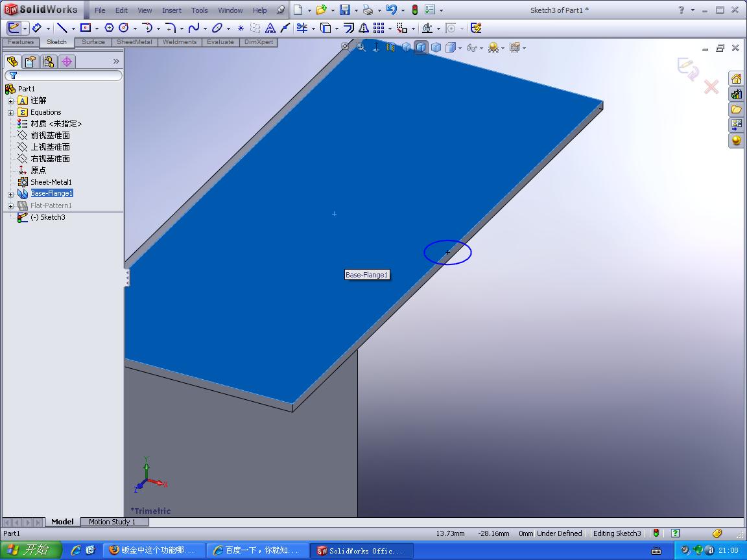
Task: Toggle Shaded With Edges display style
Action: tap(421, 47)
